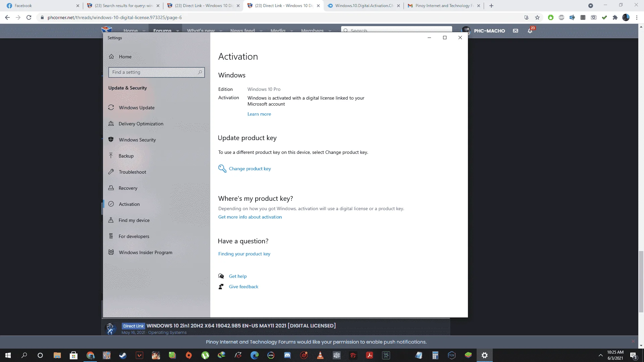Select the For developers icon
This screenshot has height=362, width=644.
tap(111, 236)
